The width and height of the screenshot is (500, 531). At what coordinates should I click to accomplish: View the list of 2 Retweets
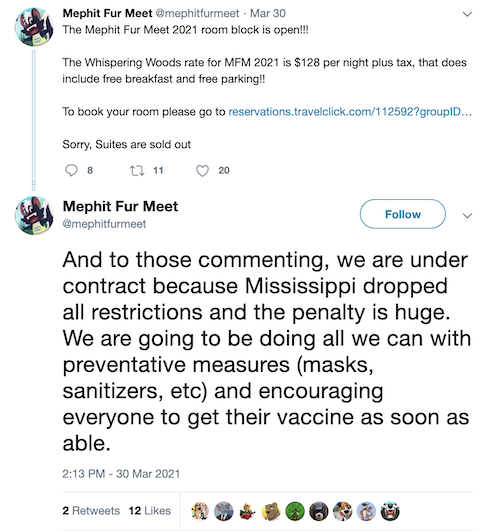coord(91,511)
